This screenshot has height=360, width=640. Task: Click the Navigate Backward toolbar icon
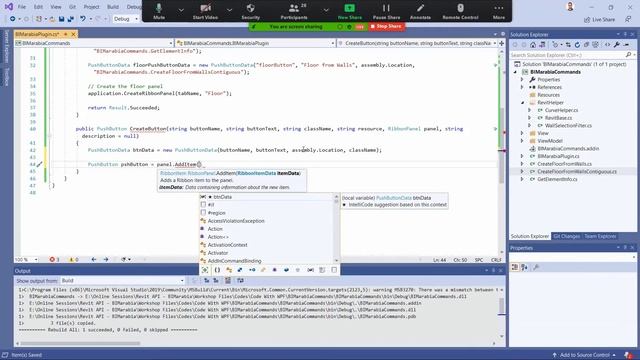click(13, 19)
